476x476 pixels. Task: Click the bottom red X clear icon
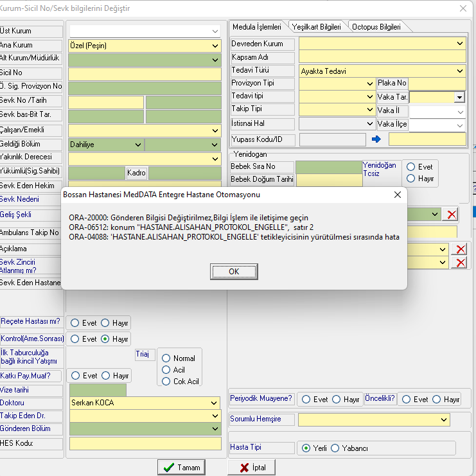click(x=460, y=263)
